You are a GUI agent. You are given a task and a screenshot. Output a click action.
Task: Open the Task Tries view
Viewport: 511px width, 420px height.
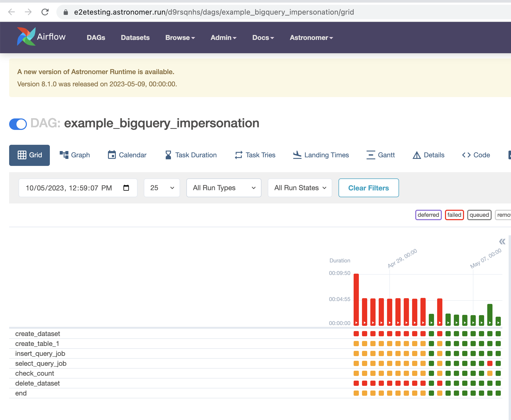255,155
